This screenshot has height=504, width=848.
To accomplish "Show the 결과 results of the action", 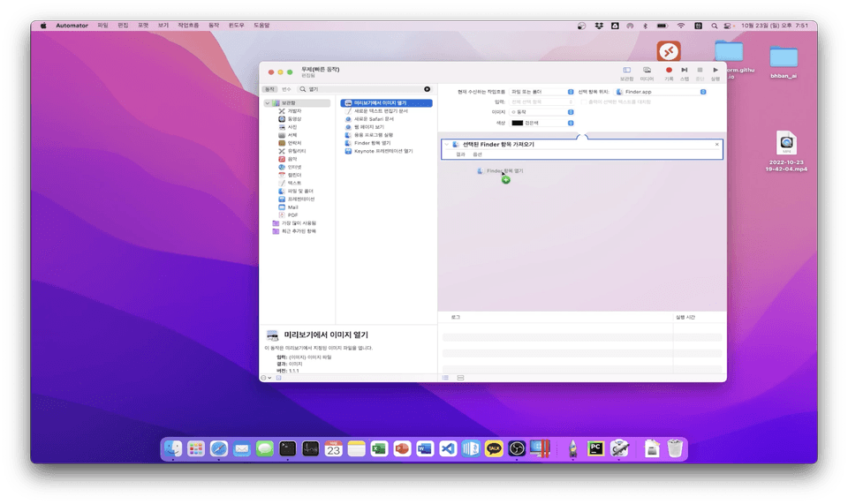I will click(460, 154).
